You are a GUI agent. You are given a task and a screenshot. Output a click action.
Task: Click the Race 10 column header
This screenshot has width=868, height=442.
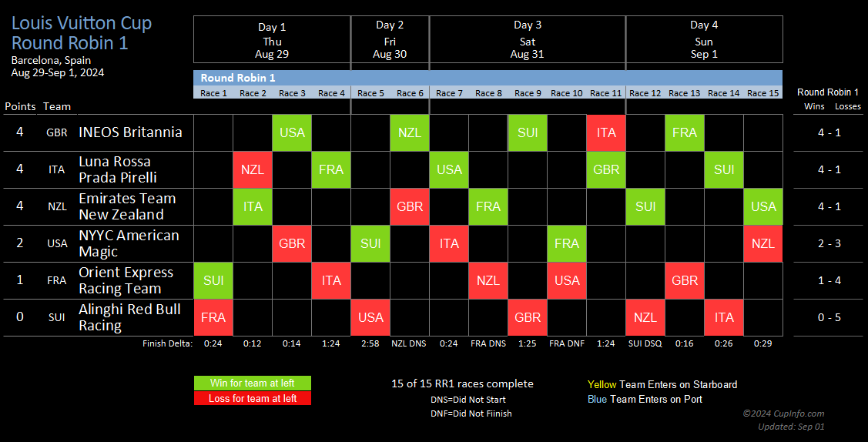coord(567,93)
